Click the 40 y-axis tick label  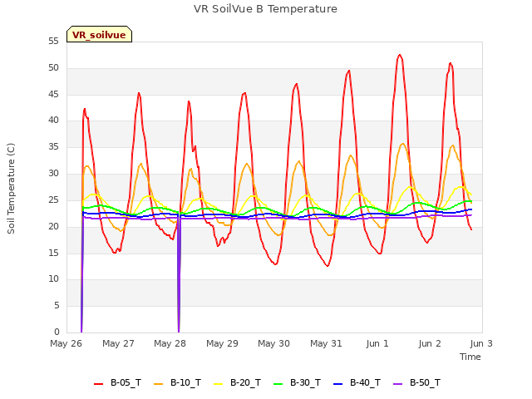(x=53, y=120)
